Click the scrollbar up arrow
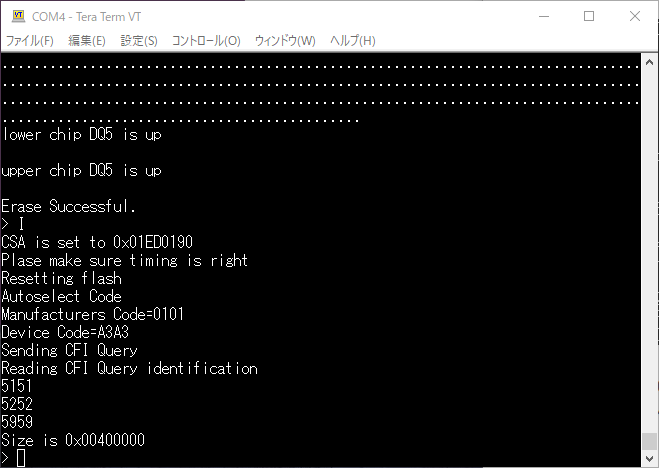The image size is (659, 468). pyautogui.click(x=650, y=62)
